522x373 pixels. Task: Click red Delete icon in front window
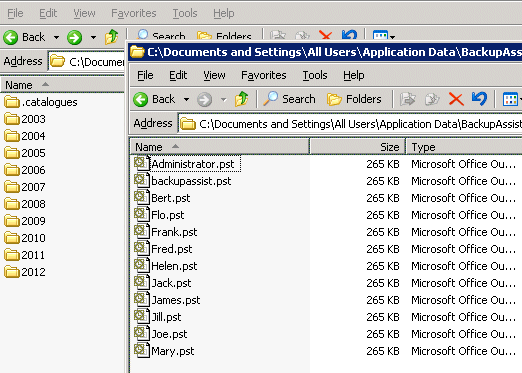coord(456,99)
